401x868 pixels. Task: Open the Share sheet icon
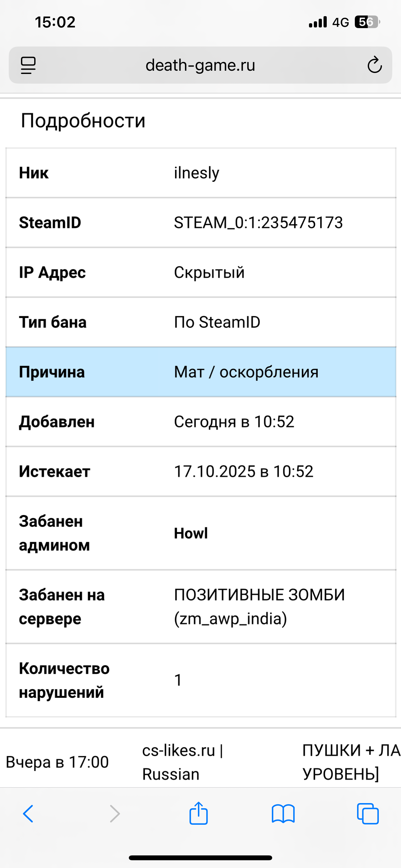(x=199, y=814)
